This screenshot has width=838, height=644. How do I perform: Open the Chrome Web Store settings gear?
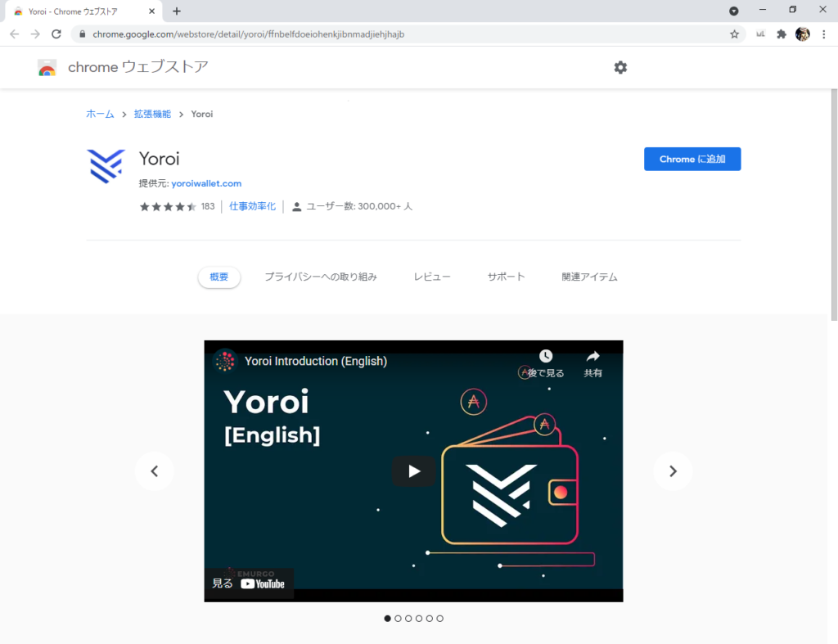click(620, 67)
